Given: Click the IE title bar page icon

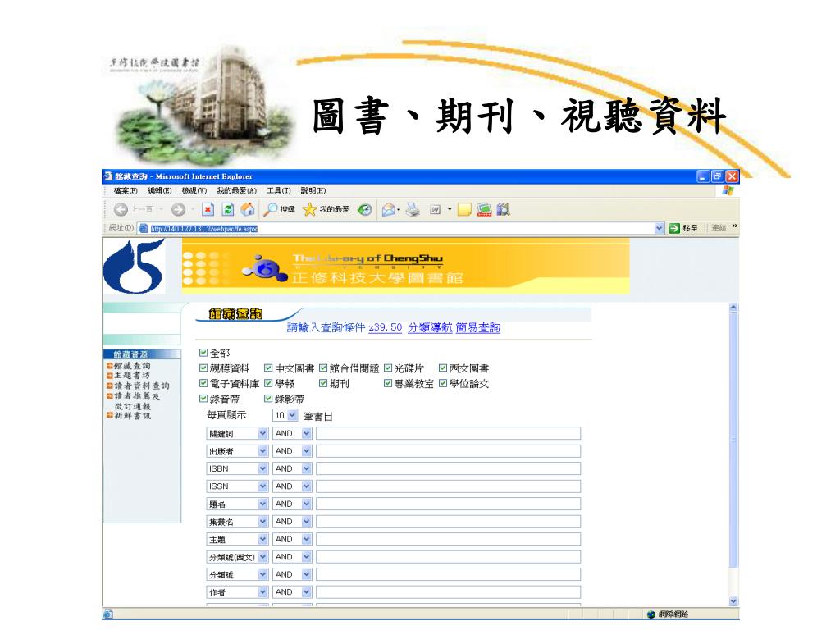Looking at the screenshot, I should pyautogui.click(x=108, y=176).
